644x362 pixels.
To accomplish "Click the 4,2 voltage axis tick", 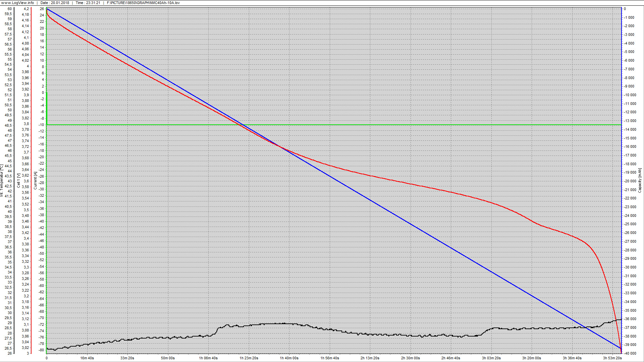I will click(x=26, y=9).
